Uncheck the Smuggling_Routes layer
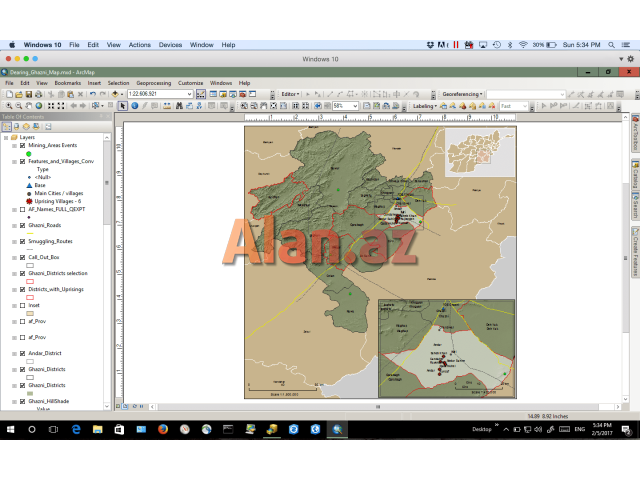 coord(22,241)
